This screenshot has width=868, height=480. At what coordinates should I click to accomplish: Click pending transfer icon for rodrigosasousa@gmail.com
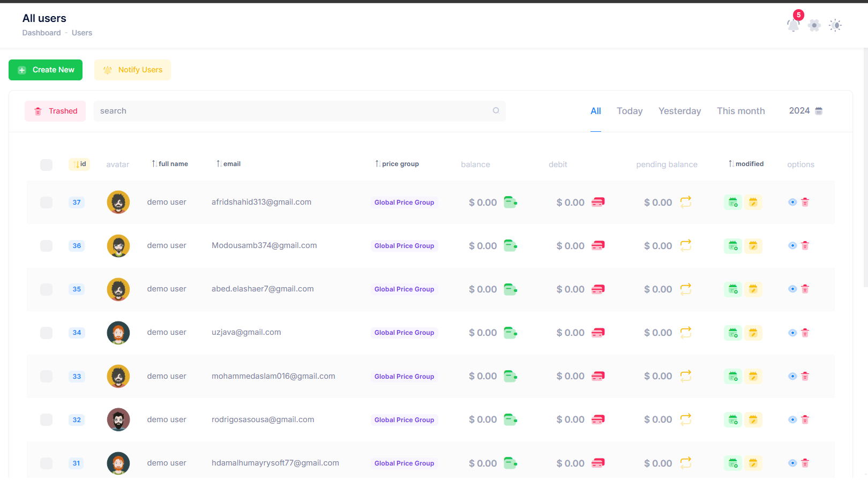tap(686, 419)
